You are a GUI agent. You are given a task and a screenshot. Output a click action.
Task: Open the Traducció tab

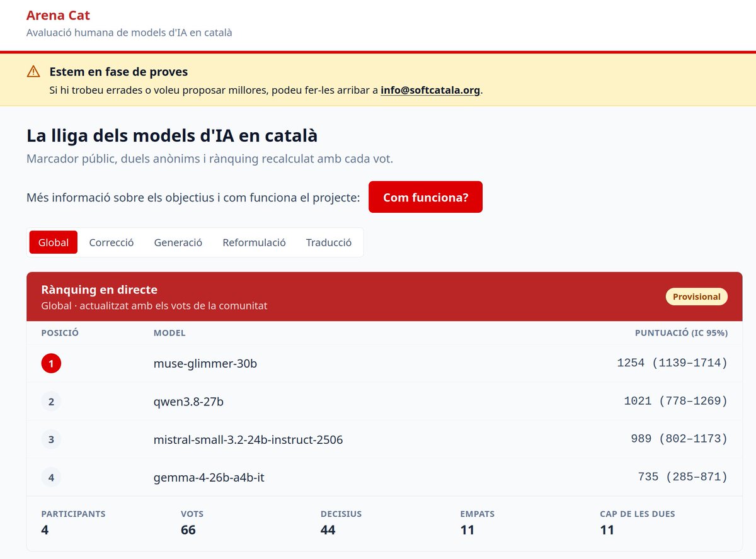pyautogui.click(x=329, y=242)
